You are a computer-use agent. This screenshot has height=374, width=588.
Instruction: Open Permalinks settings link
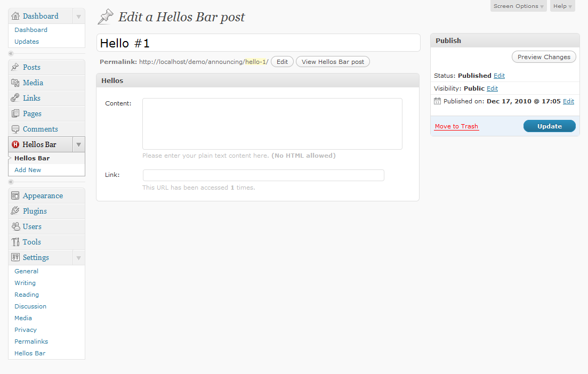coord(31,342)
